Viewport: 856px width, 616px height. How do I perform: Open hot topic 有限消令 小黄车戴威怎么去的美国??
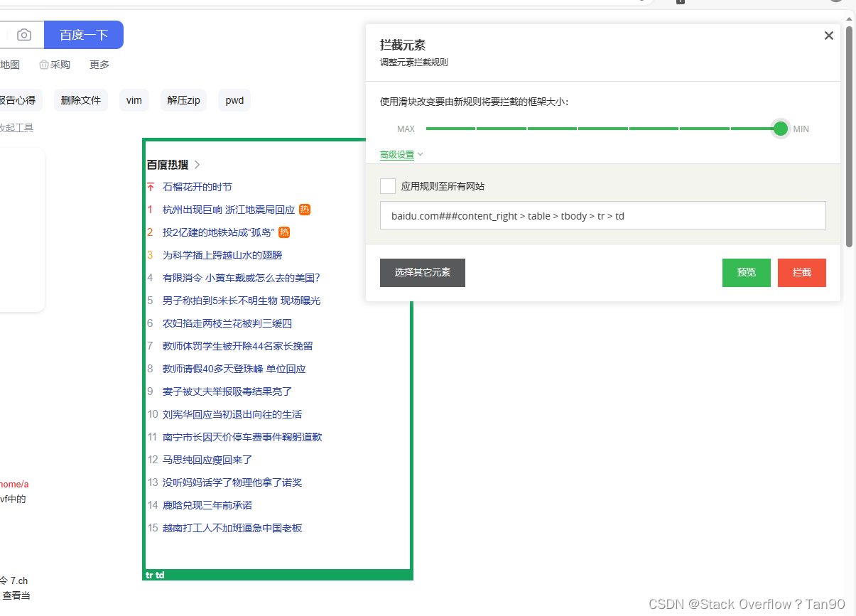[x=242, y=278]
